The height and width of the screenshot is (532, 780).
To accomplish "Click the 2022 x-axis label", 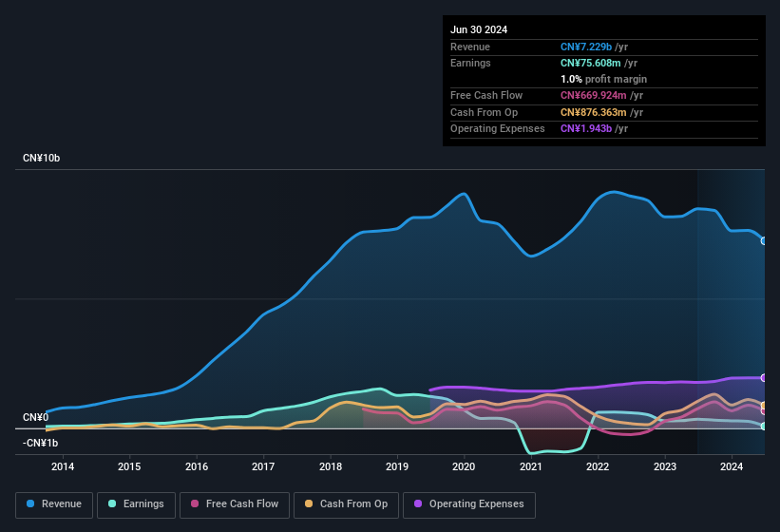I will (598, 466).
